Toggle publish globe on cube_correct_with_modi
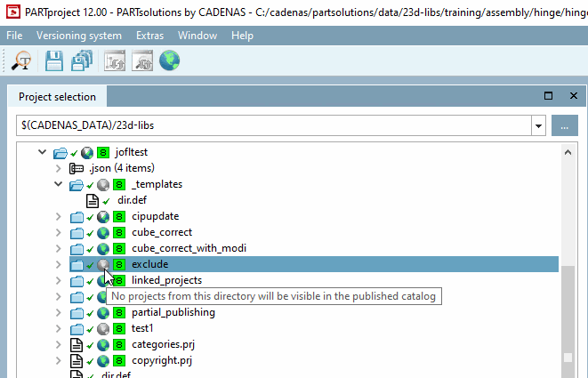Image resolution: width=588 pixels, height=378 pixels. point(103,249)
